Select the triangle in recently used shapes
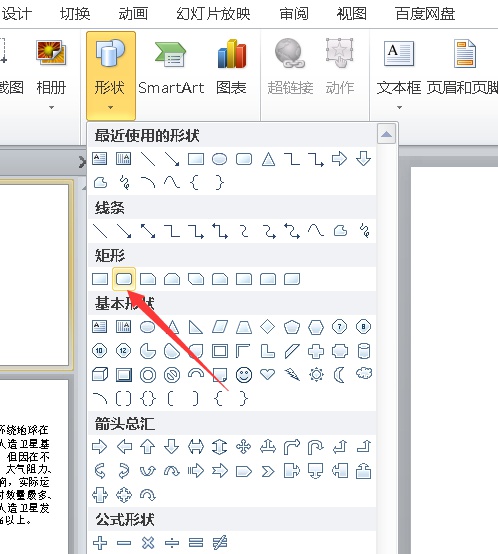 pos(268,159)
